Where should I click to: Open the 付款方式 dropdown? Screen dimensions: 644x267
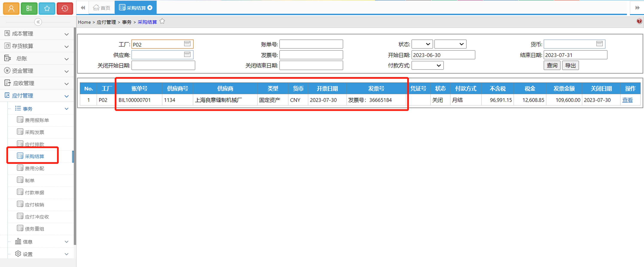click(427, 65)
